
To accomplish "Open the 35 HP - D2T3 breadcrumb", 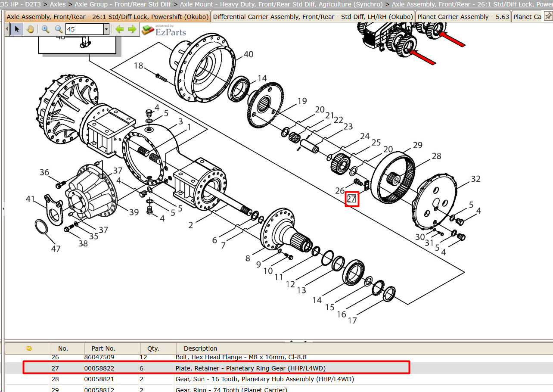I will [21, 4].
